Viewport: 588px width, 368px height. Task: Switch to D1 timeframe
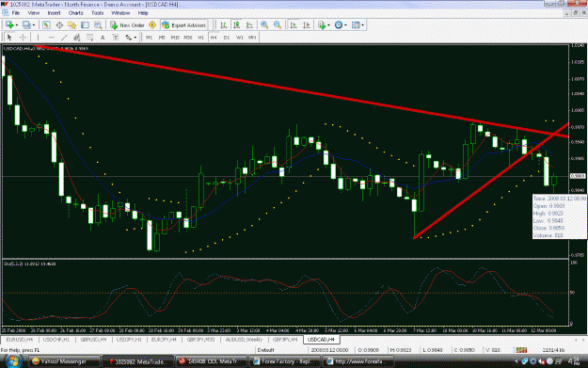[x=227, y=38]
